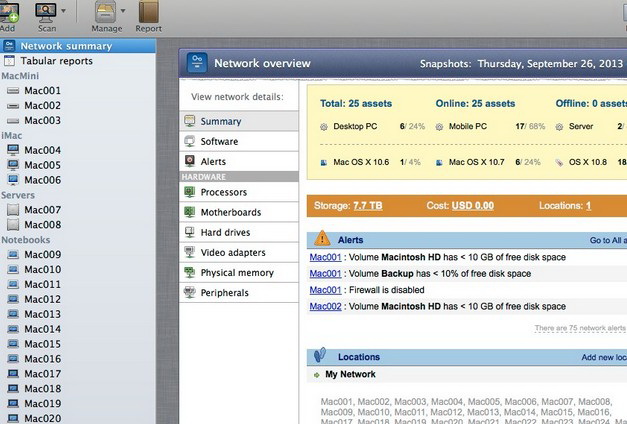
Task: Open the Motherboards hardware tab
Action: pyautogui.click(x=239, y=212)
